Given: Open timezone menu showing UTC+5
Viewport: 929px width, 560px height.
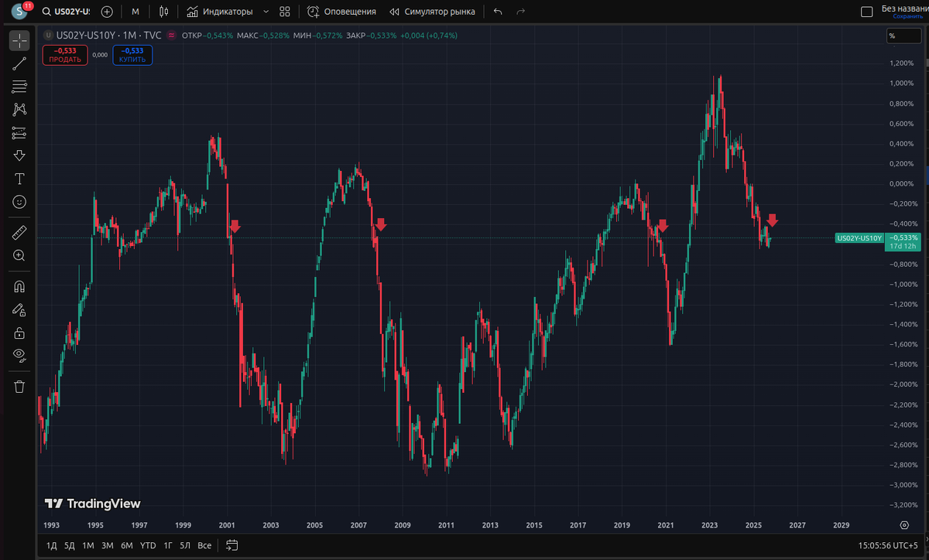Looking at the screenshot, I should [x=889, y=545].
